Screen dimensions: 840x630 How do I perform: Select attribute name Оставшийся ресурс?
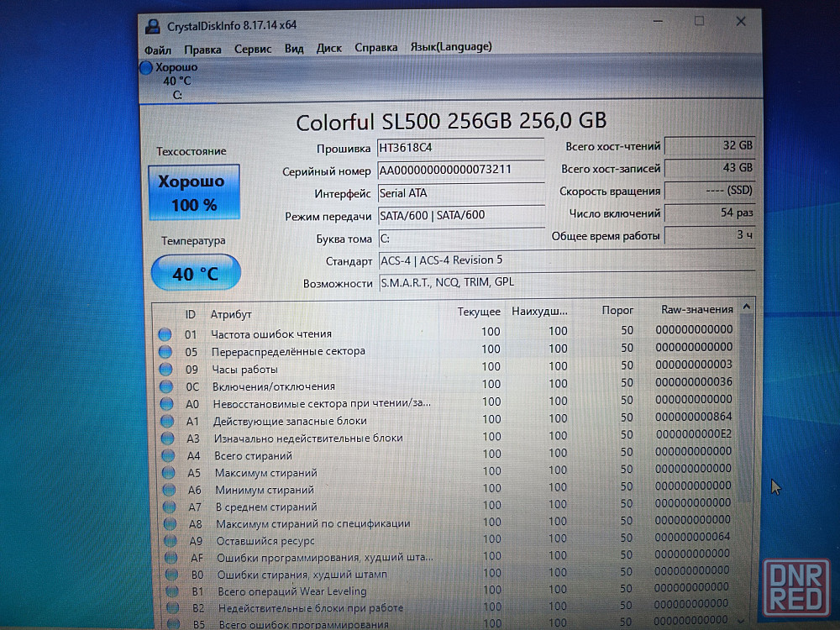[265, 541]
